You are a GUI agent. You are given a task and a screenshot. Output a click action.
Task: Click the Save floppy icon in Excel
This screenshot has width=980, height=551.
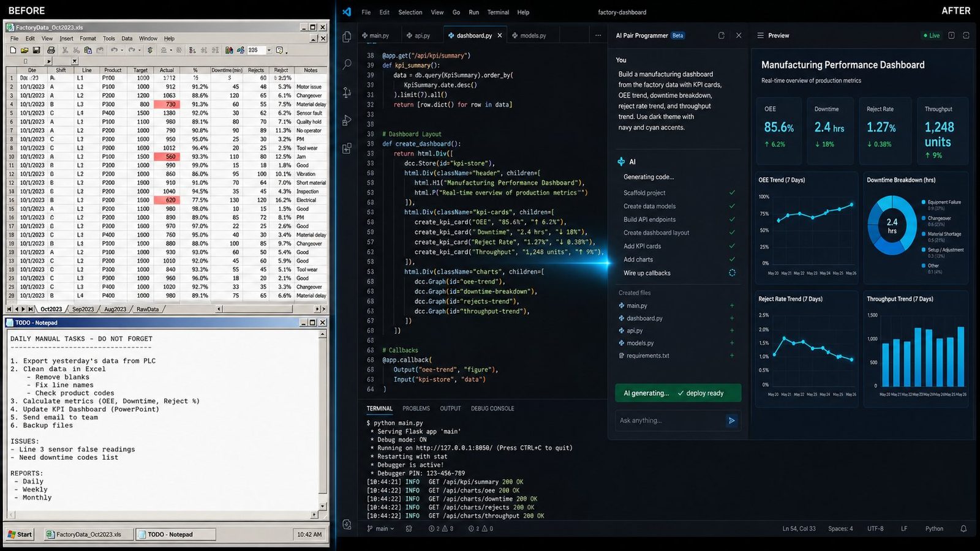(36, 50)
